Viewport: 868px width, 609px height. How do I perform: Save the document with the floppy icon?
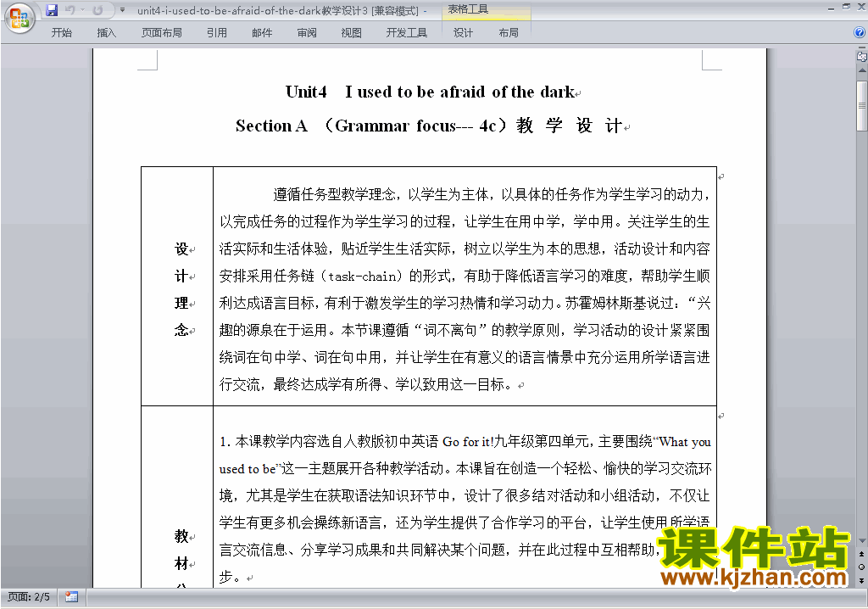[x=52, y=10]
